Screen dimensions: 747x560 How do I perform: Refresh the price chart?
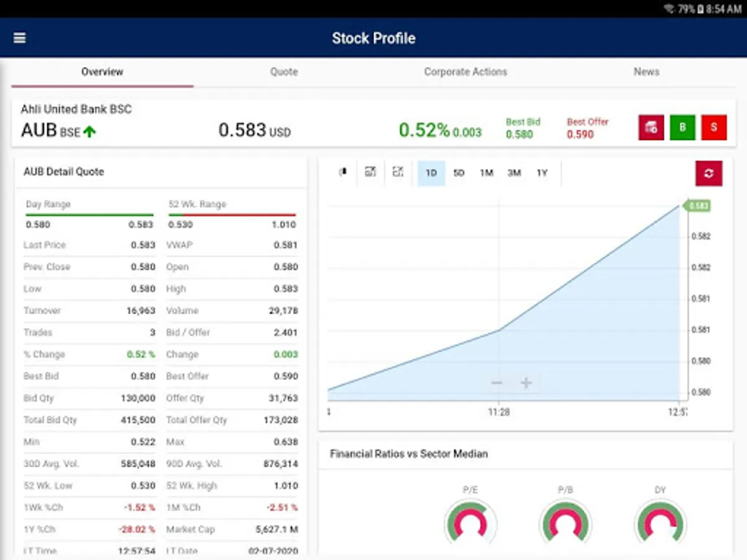pyautogui.click(x=709, y=173)
